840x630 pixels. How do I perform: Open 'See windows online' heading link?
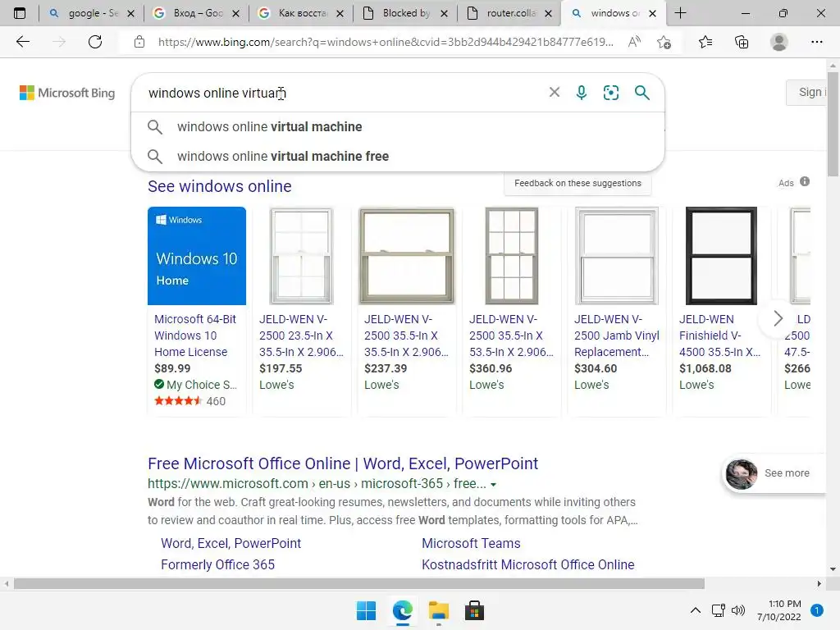coord(220,186)
